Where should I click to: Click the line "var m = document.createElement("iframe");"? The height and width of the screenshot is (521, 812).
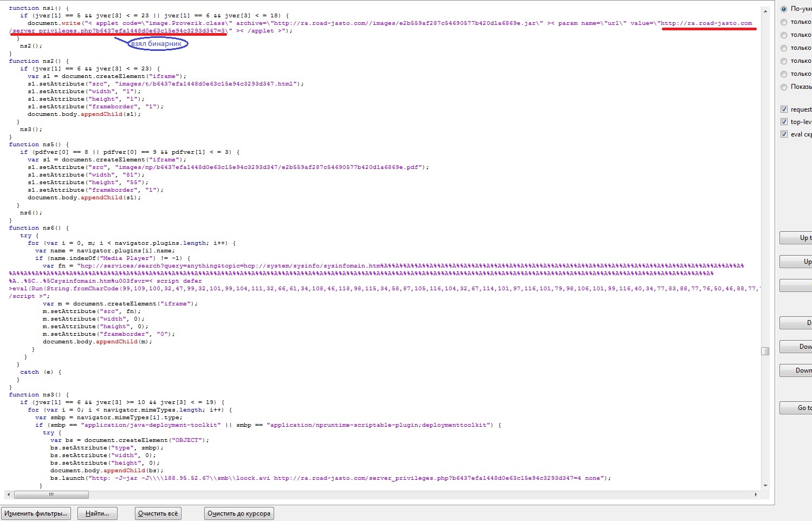(x=120, y=304)
